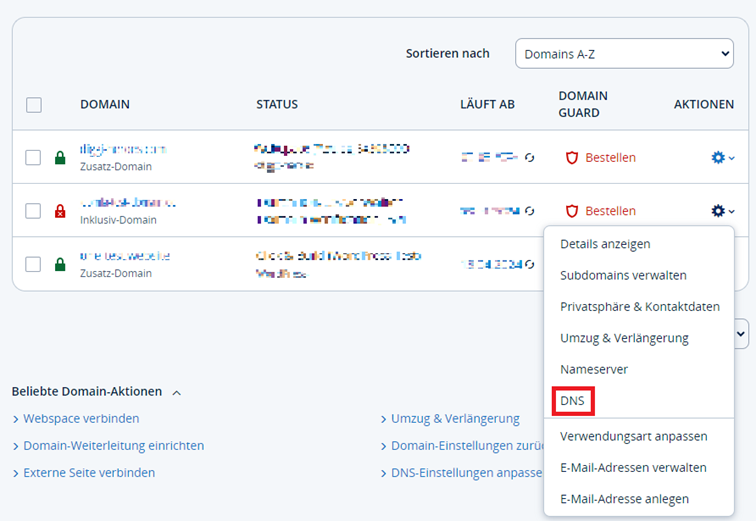Check the first Zusatz-Domain row checkbox
756x521 pixels.
pyautogui.click(x=33, y=158)
